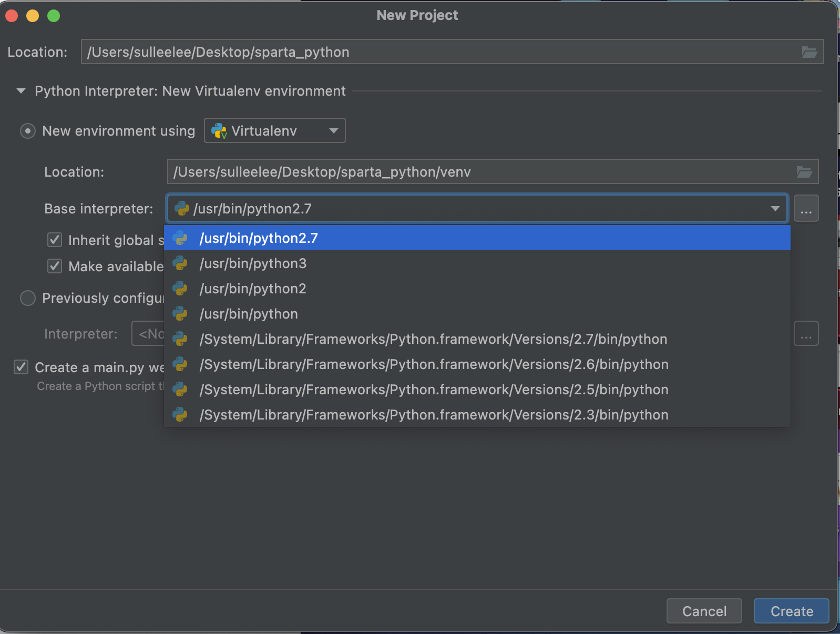Click the Python icon next to Versions/2.7 entry
This screenshot has width=840, height=634.
(x=180, y=339)
